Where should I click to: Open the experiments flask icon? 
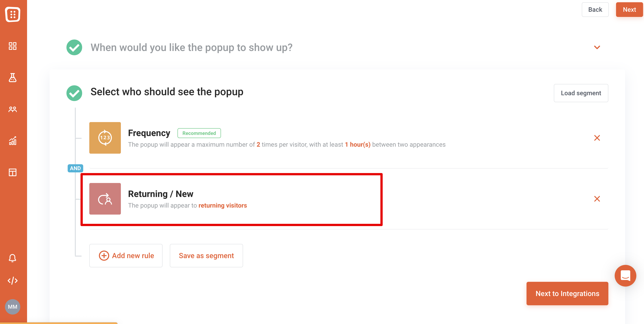coord(12,78)
